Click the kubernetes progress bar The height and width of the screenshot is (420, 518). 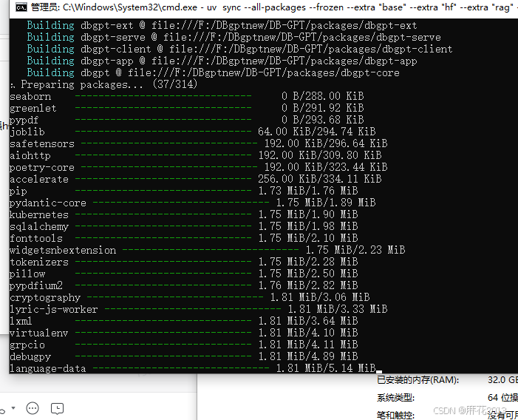coord(163,214)
